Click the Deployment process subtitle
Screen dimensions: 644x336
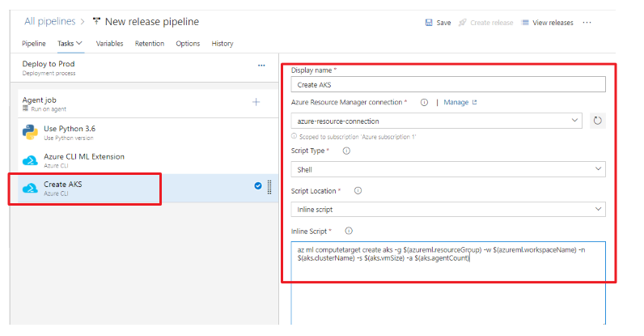pyautogui.click(x=49, y=73)
